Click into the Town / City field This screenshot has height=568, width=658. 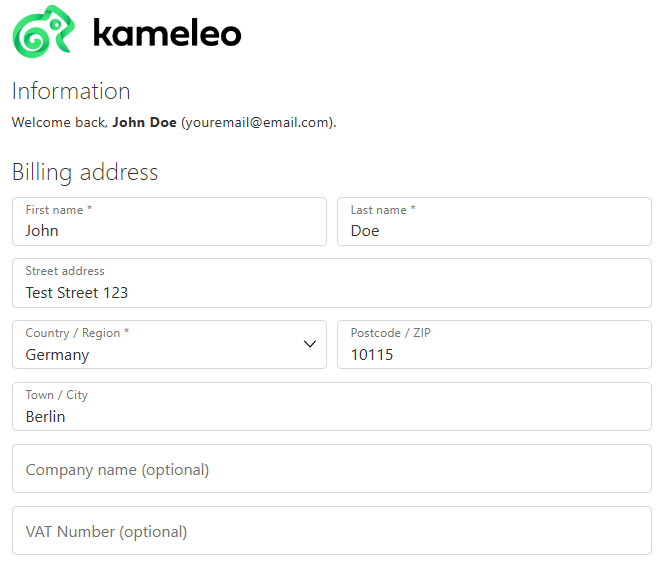[332, 406]
